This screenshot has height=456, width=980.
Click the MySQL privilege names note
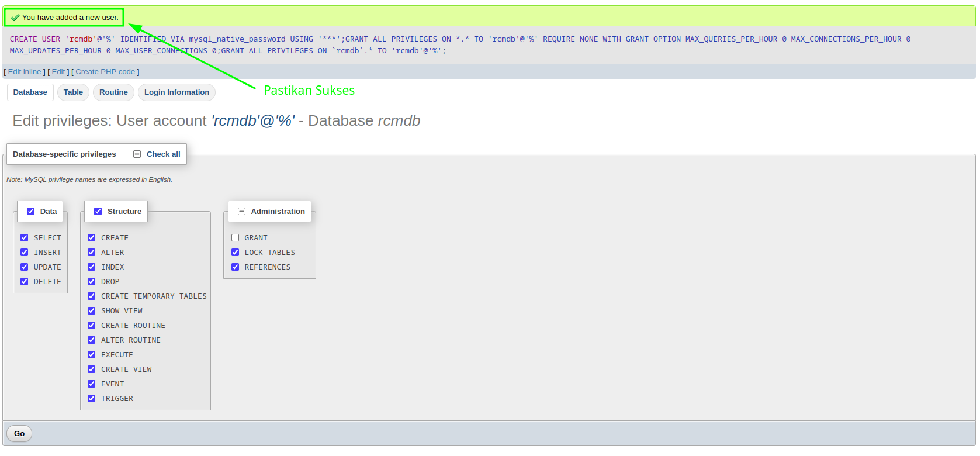[89, 179]
